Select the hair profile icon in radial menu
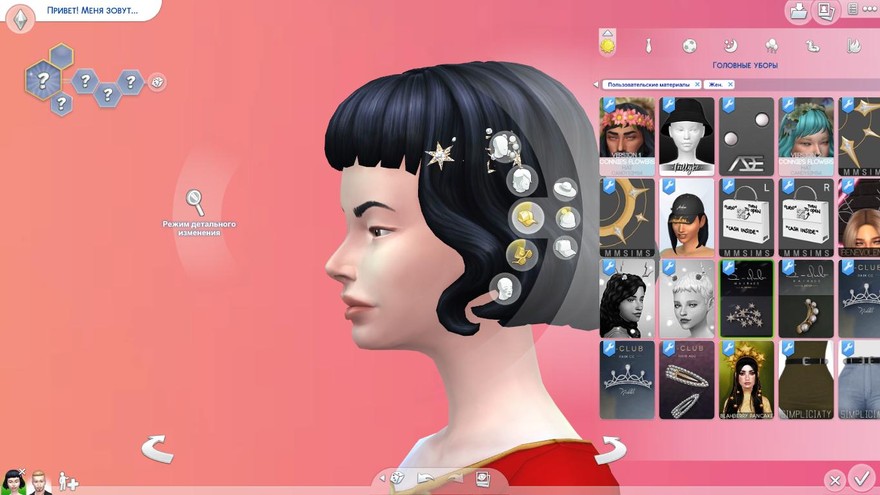 522,180
